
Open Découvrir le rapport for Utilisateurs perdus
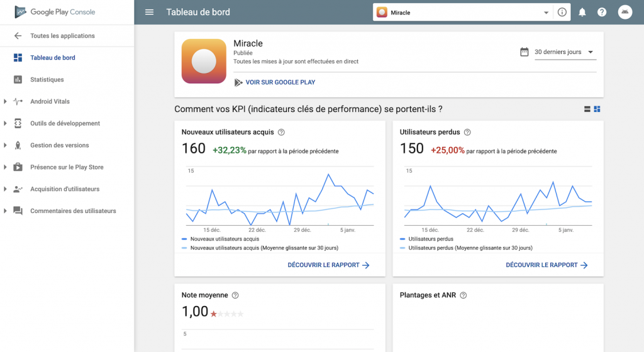pos(547,265)
